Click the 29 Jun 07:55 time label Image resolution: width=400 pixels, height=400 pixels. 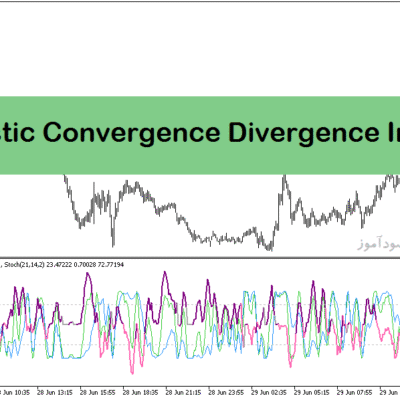(x=354, y=392)
